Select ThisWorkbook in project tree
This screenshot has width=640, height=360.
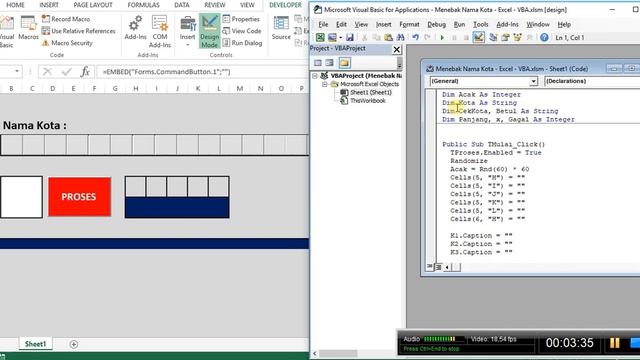coord(367,101)
